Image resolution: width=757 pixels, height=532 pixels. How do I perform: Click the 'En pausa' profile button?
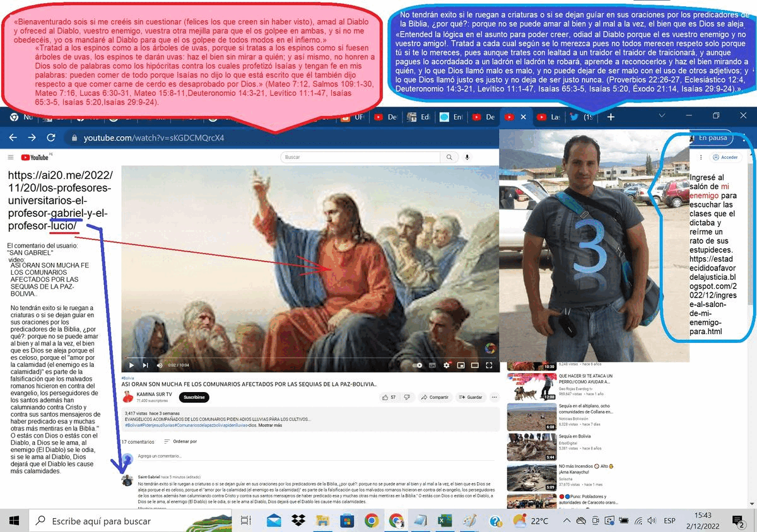712,138
